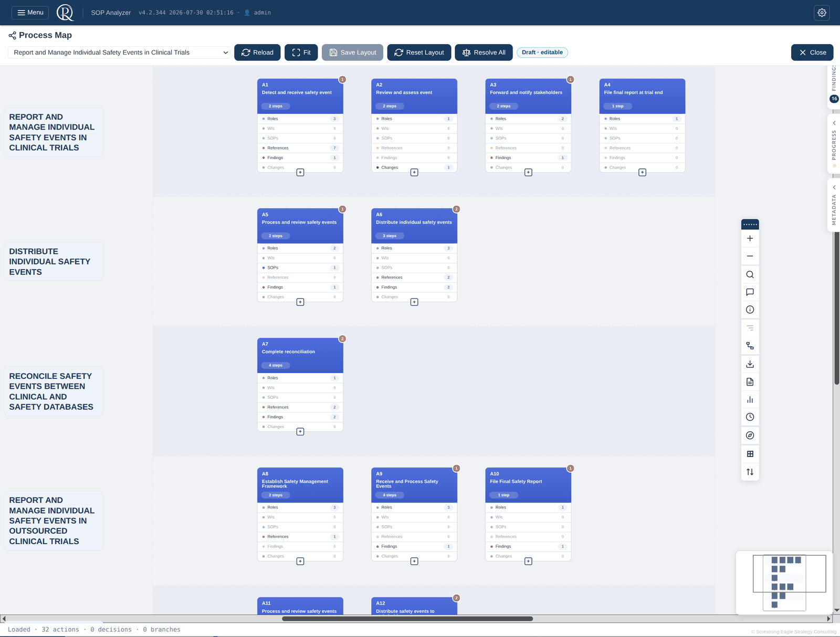Open the clock history icon
This screenshot has height=637, width=840.
pos(750,417)
